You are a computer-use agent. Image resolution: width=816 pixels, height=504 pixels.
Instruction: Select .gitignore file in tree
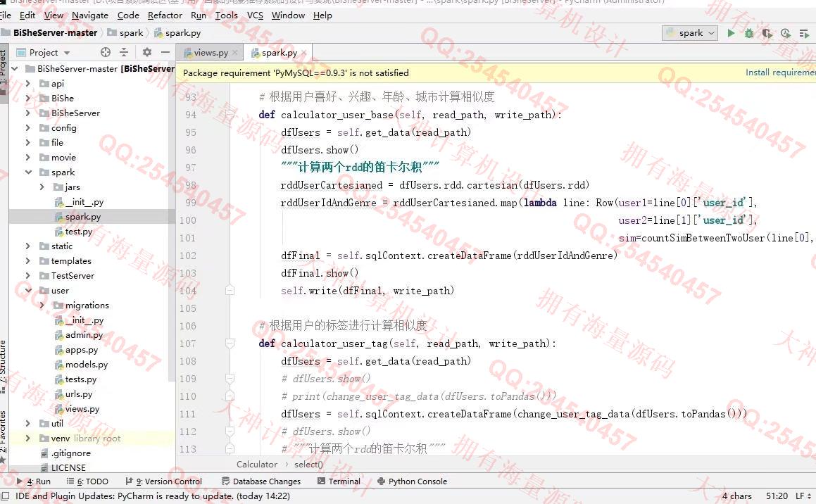[71, 453]
